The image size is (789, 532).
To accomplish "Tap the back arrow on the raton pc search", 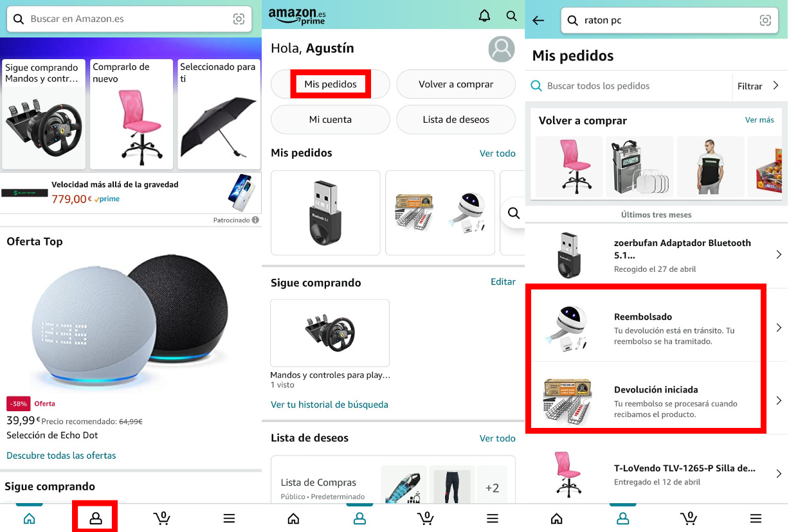I will point(538,20).
